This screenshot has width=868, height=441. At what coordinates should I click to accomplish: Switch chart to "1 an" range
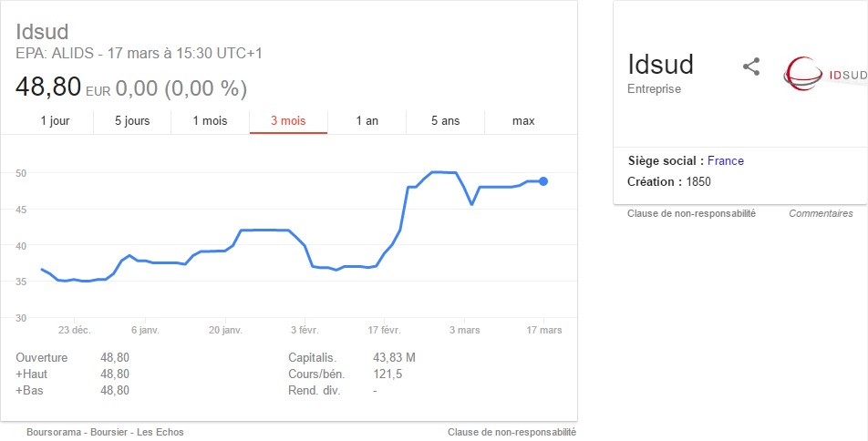[x=367, y=121]
